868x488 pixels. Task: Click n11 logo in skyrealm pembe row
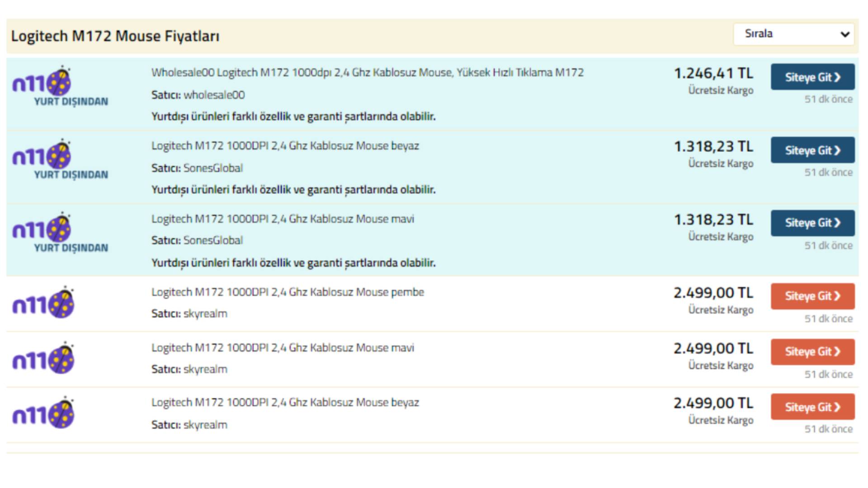point(43,302)
